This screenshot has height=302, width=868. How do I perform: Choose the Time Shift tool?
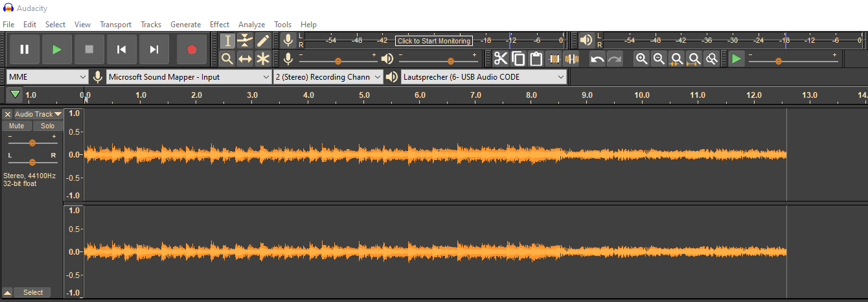245,59
